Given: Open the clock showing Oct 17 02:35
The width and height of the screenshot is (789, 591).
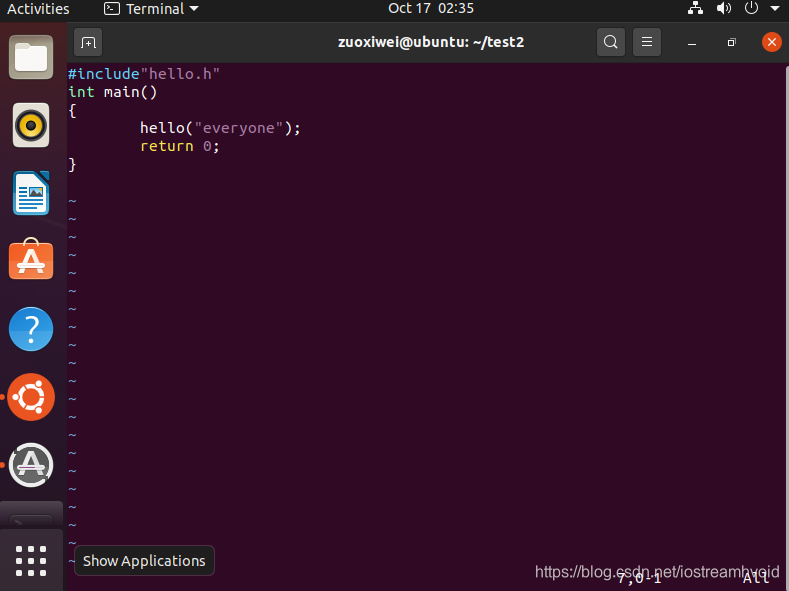Looking at the screenshot, I should [431, 9].
